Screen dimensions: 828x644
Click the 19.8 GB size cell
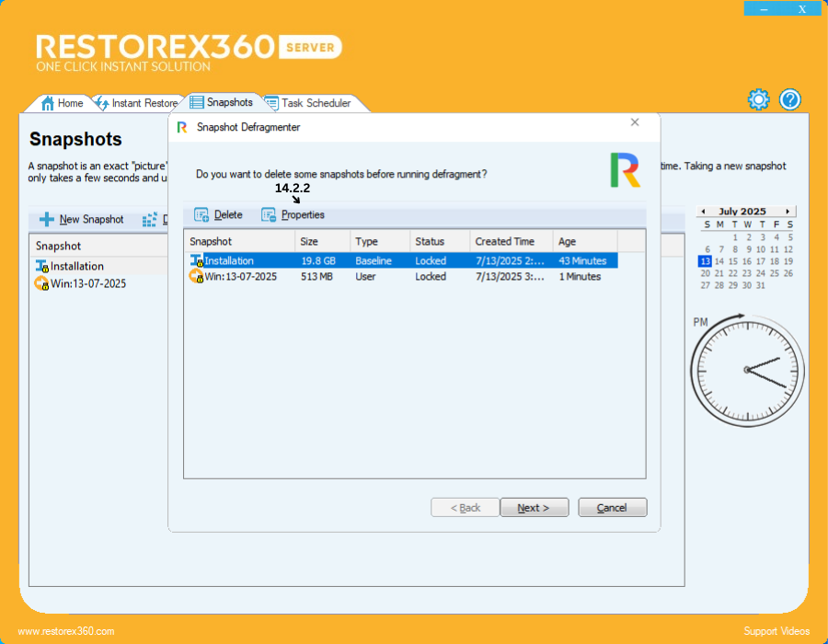pyautogui.click(x=318, y=260)
